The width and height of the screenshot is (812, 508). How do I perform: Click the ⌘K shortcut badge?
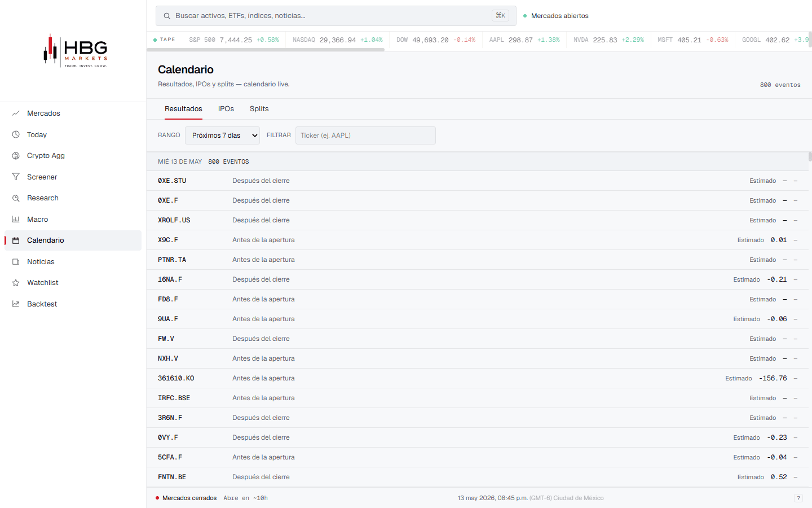point(500,16)
